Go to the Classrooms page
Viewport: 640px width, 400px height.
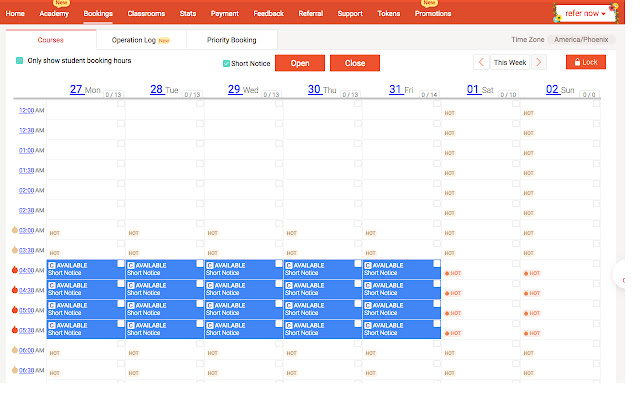pos(146,13)
